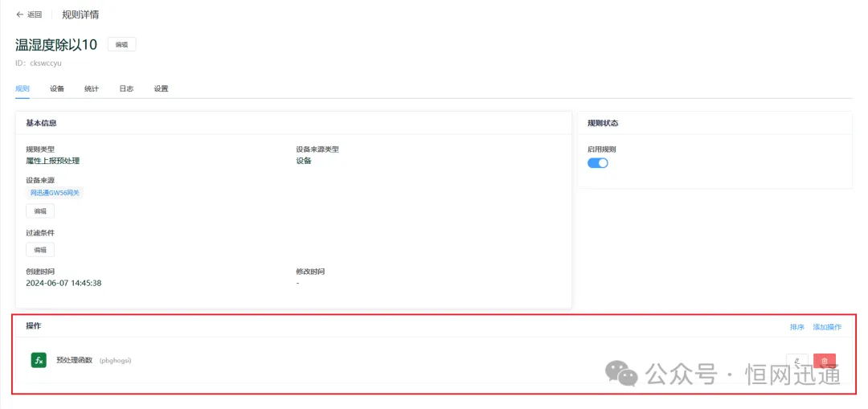Click the 预处理函数 operation name
The image size is (868, 409).
point(75,360)
